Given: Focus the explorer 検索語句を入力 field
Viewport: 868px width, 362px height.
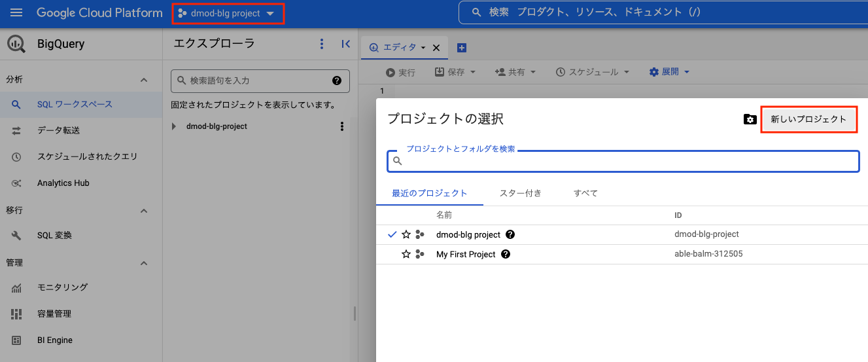Looking at the screenshot, I should (260, 81).
